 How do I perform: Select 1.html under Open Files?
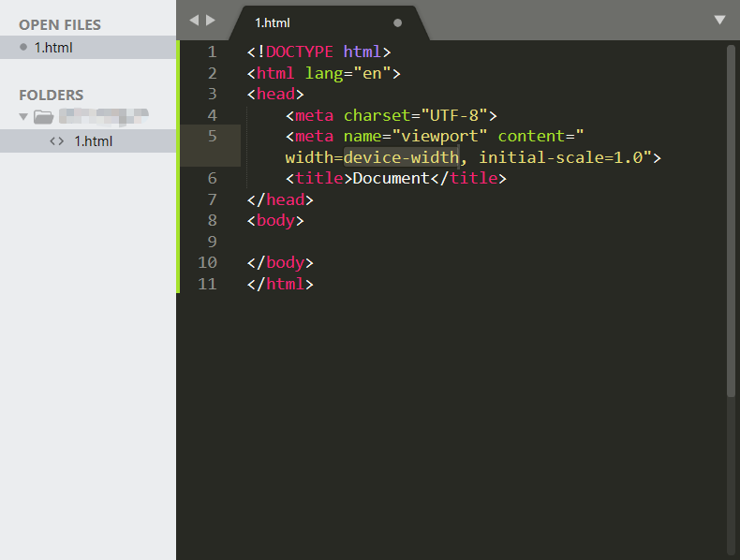click(88, 47)
